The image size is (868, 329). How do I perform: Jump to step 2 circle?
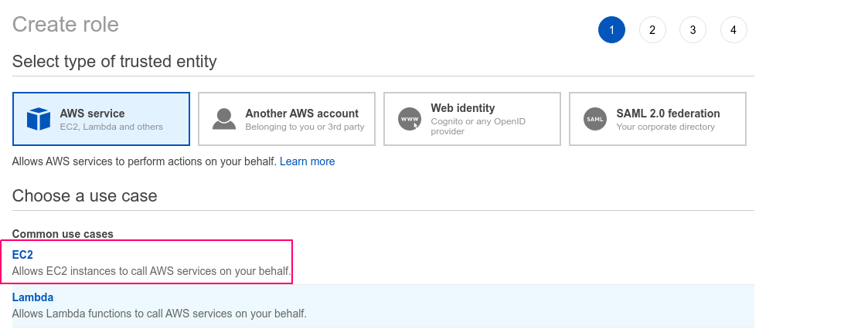(x=652, y=30)
